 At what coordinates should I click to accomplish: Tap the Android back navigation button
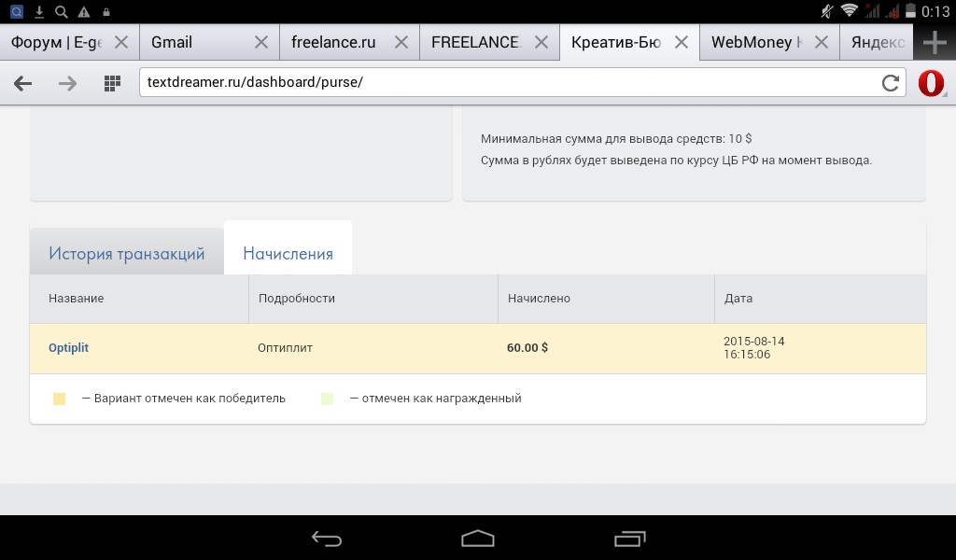click(326, 539)
